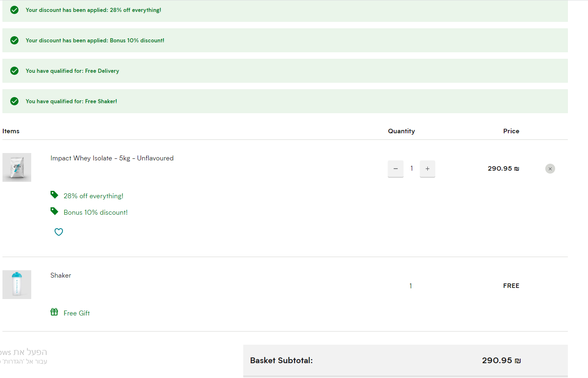Click the Free Gift label under Shaker
Image resolution: width=588 pixels, height=378 pixels.
coord(76,313)
